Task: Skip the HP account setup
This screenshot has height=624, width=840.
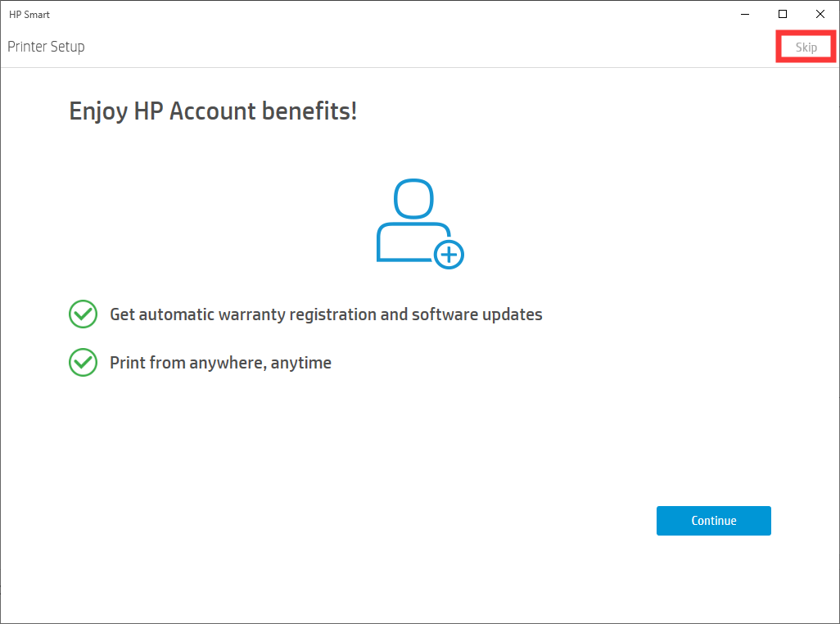Action: (806, 47)
